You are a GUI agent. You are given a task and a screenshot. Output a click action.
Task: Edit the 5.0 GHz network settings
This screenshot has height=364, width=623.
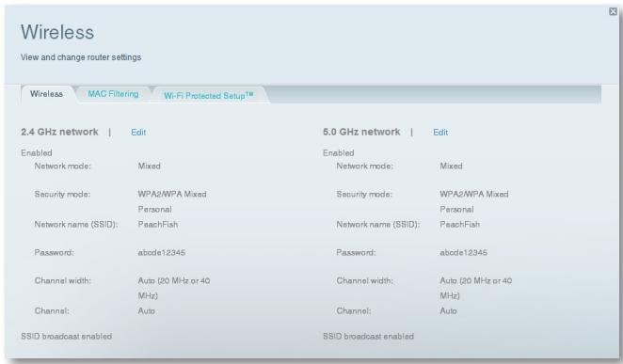[440, 133]
